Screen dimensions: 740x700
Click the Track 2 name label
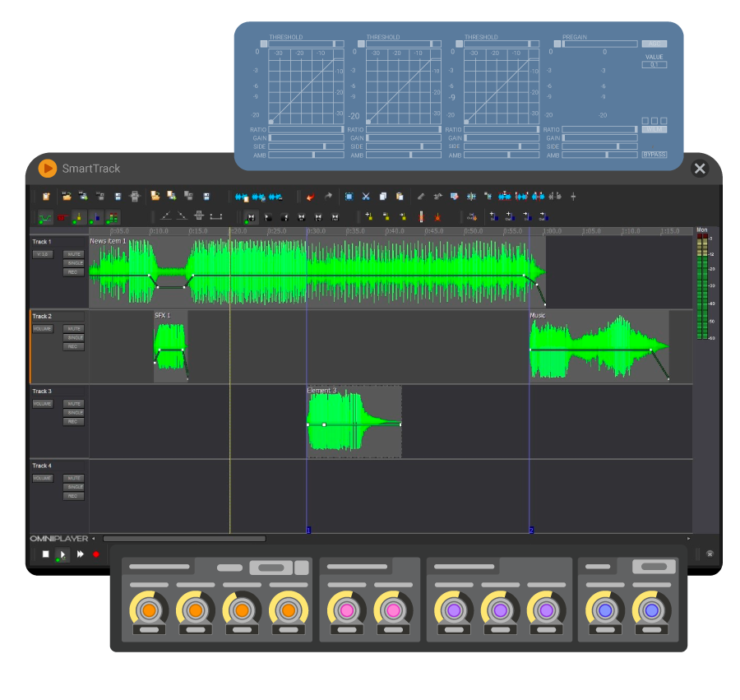42,316
